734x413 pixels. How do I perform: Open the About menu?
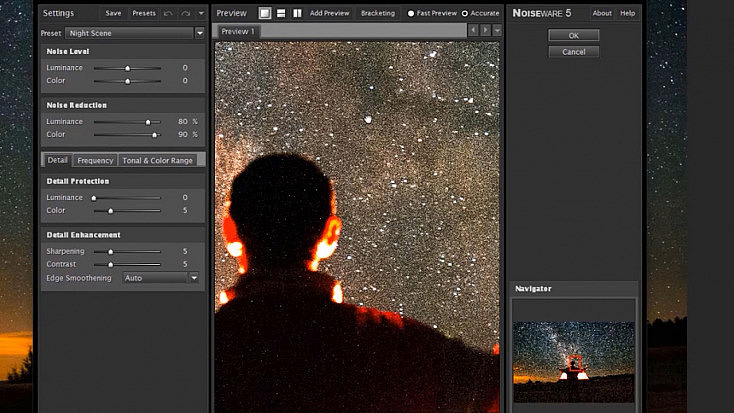602,13
